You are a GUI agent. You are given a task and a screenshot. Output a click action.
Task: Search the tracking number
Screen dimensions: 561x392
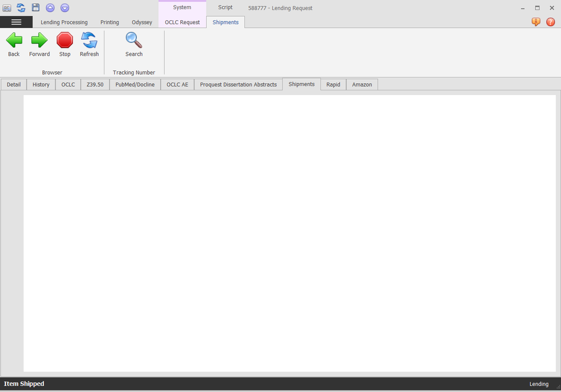pyautogui.click(x=134, y=40)
